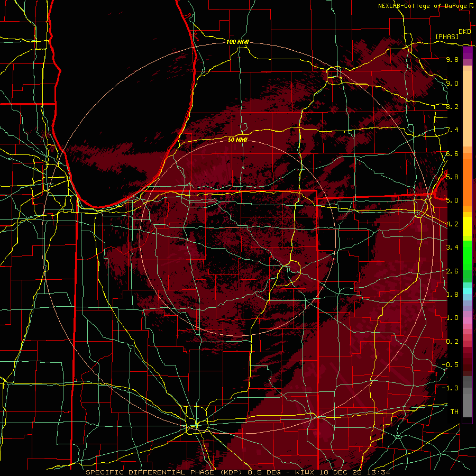Click the [PHAS] label near the legend
Viewport: 476px width, 476px height.
point(447,36)
